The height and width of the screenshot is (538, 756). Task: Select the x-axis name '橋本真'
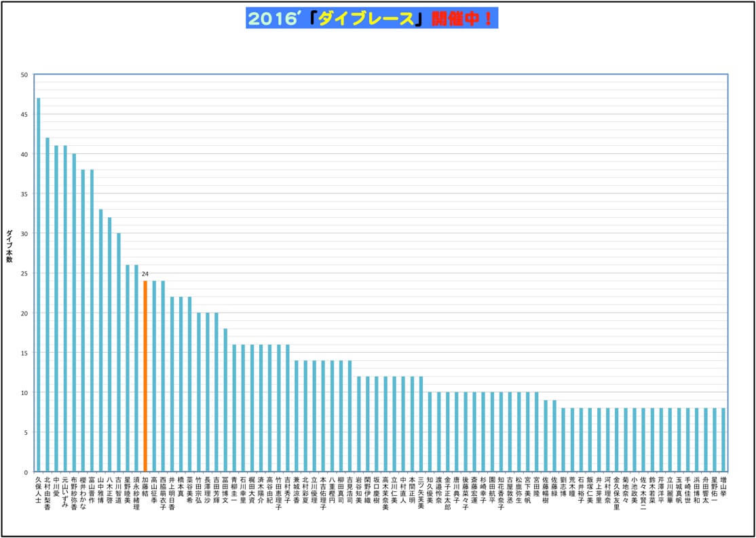point(181,486)
